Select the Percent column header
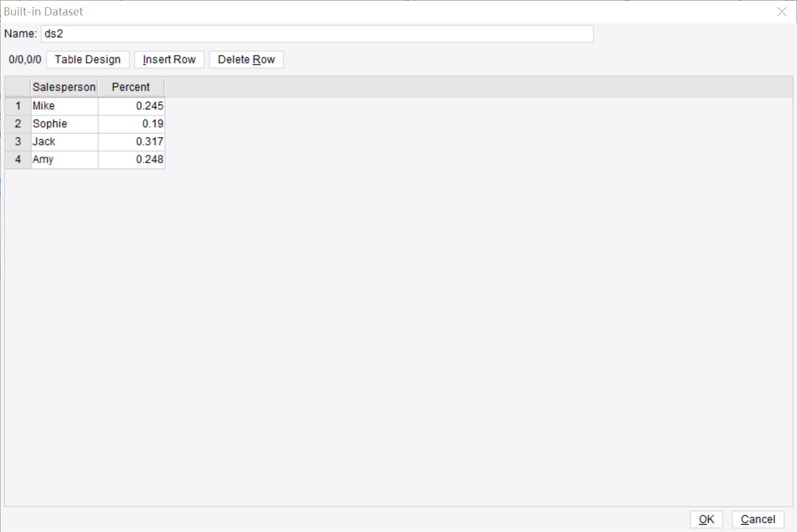 tap(131, 87)
